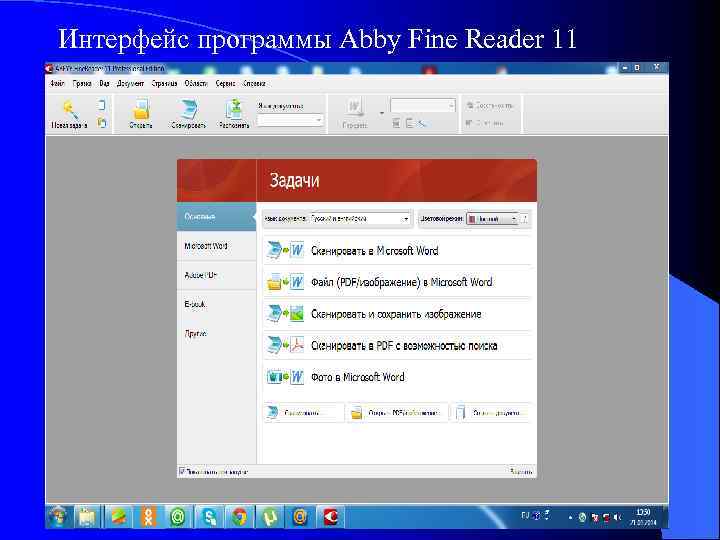The width and height of the screenshot is (720, 540).
Task: Open the Страница menu
Action: 164,84
